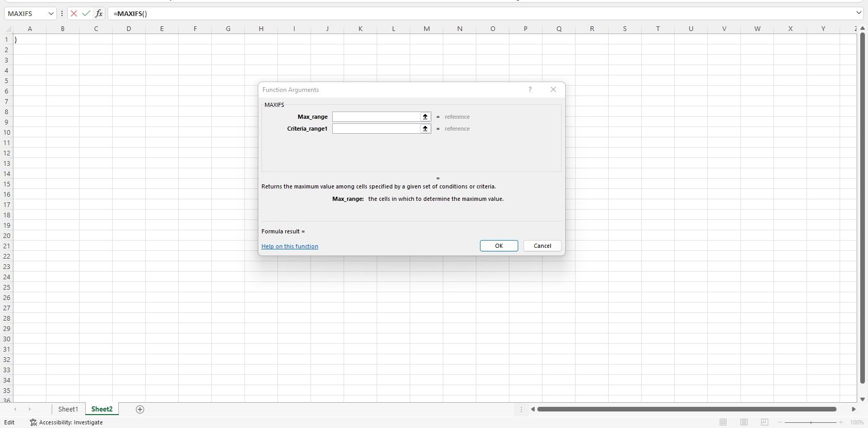Go to next sheet tab arrow
The image size is (868, 428).
(29, 409)
